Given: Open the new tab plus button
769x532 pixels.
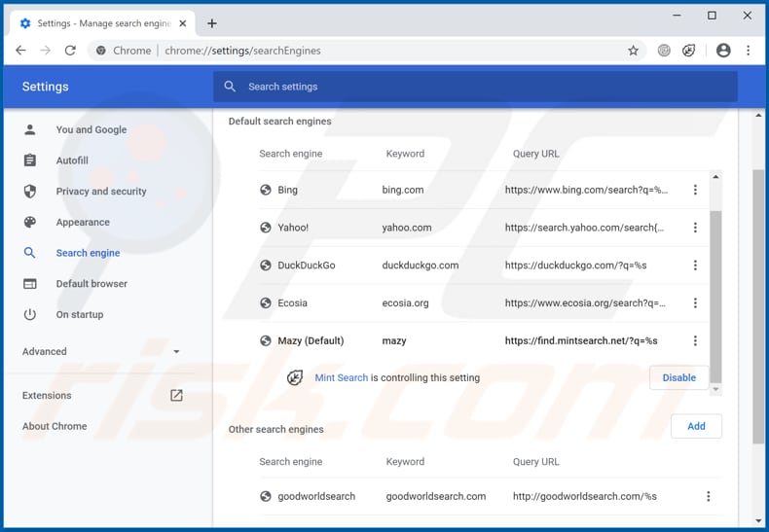Looking at the screenshot, I should point(212,23).
